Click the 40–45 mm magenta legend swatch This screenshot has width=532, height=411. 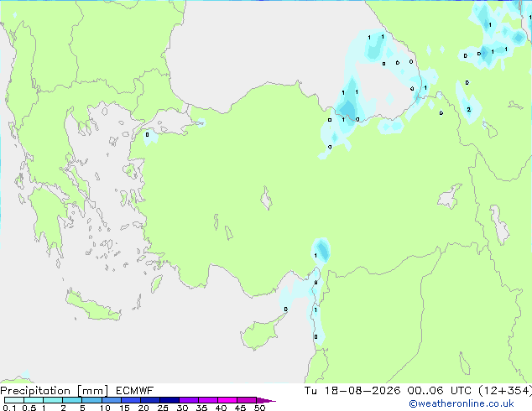tap(227, 400)
